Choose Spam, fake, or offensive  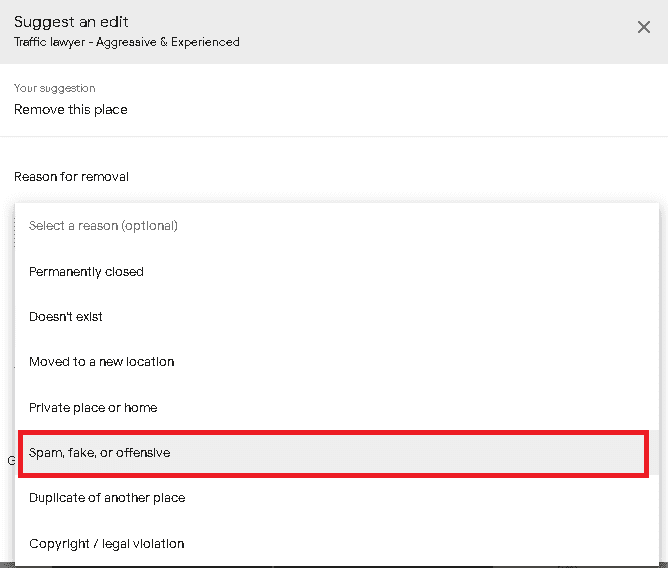click(100, 453)
